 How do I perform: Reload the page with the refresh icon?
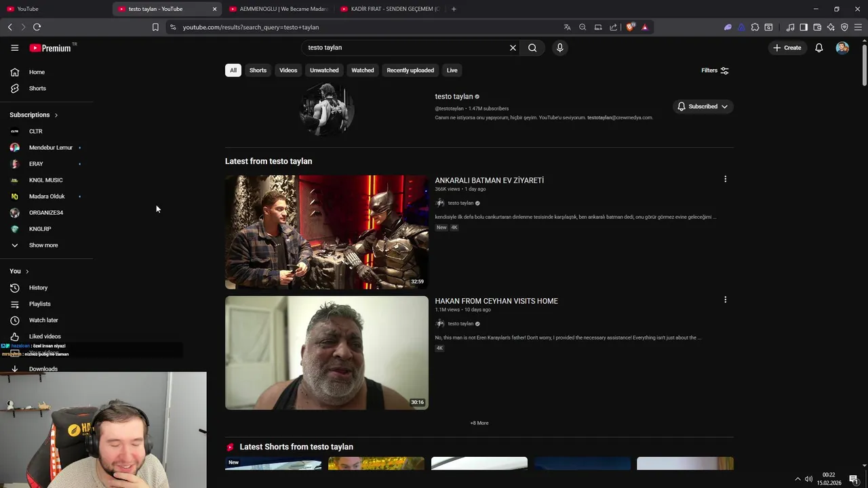click(37, 27)
